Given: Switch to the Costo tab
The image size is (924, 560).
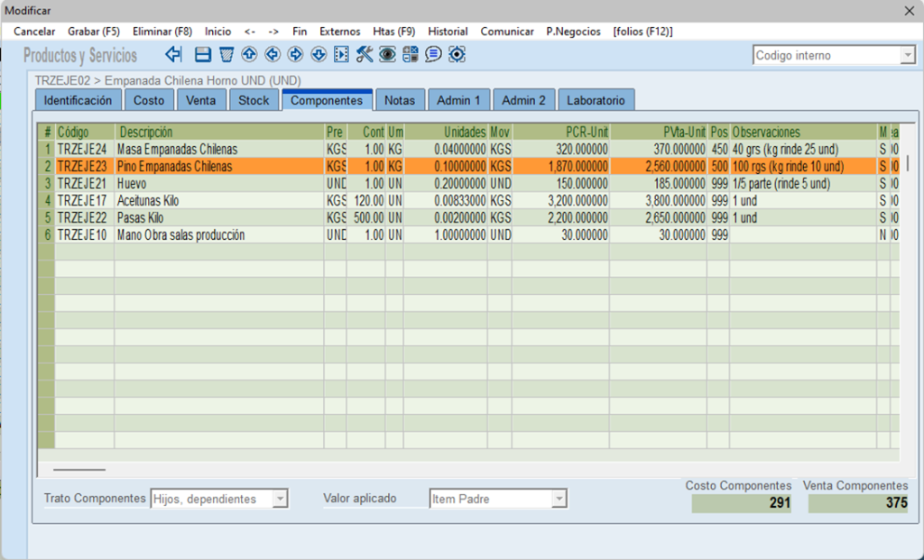Looking at the screenshot, I should tap(149, 100).
